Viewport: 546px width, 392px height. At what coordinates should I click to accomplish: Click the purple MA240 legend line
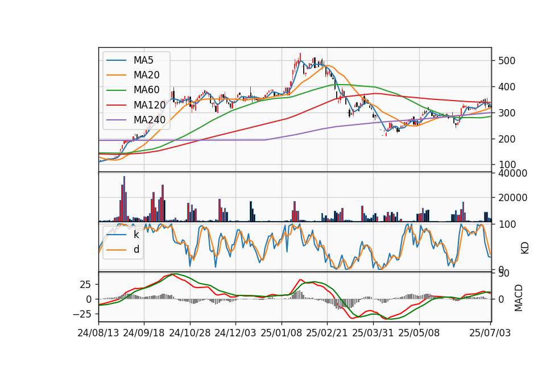coord(116,120)
